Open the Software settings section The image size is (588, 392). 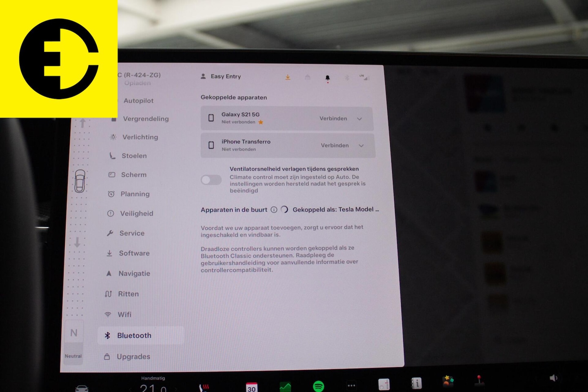(134, 253)
